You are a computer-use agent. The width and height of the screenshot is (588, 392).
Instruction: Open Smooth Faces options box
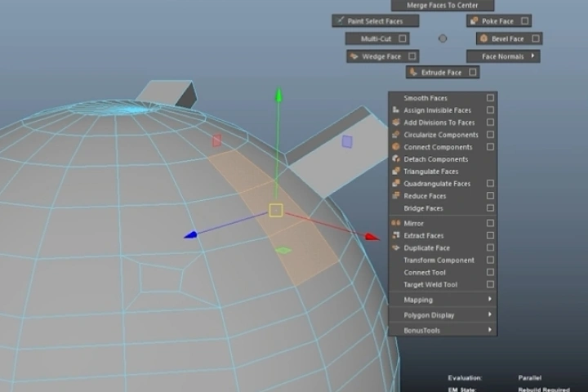pyautogui.click(x=490, y=97)
